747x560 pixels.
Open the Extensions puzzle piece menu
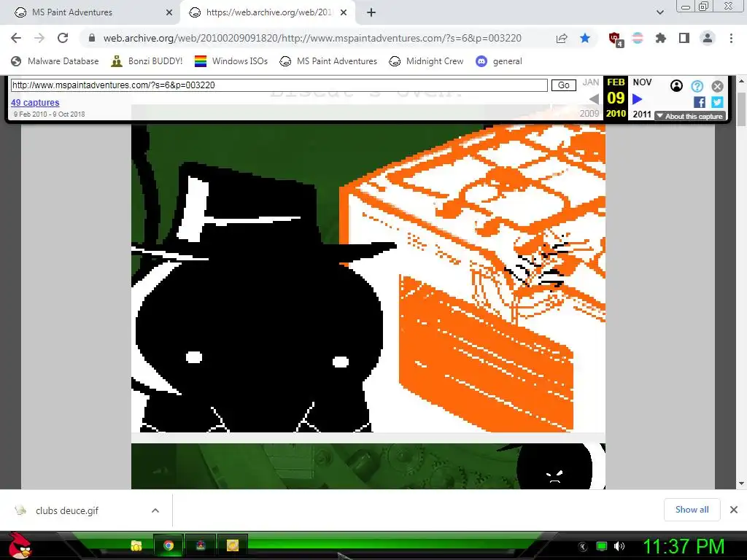click(x=660, y=38)
